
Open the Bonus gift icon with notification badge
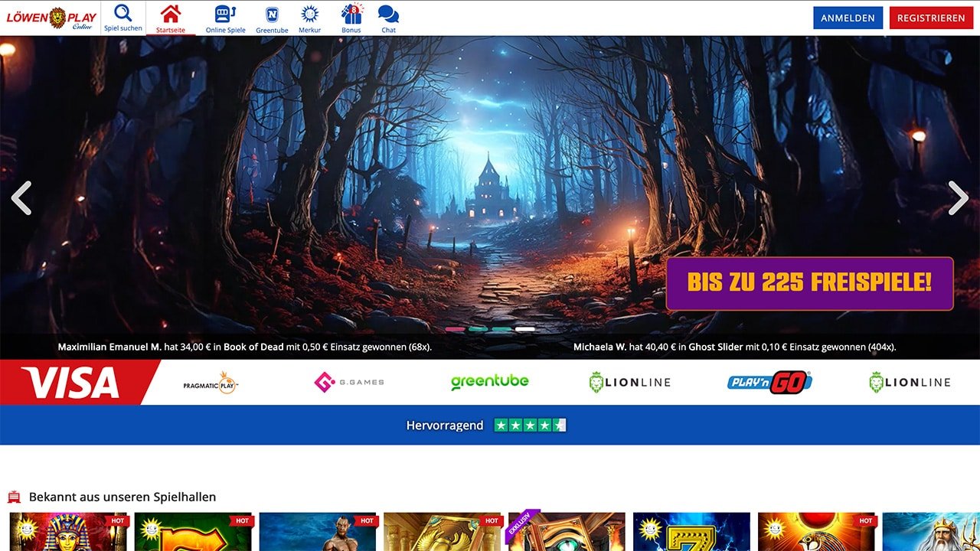351,14
